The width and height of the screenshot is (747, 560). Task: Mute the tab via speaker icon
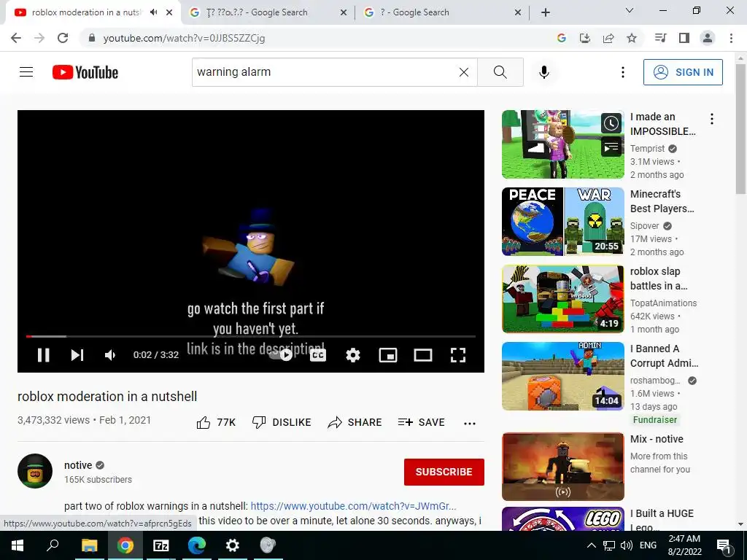pos(153,12)
